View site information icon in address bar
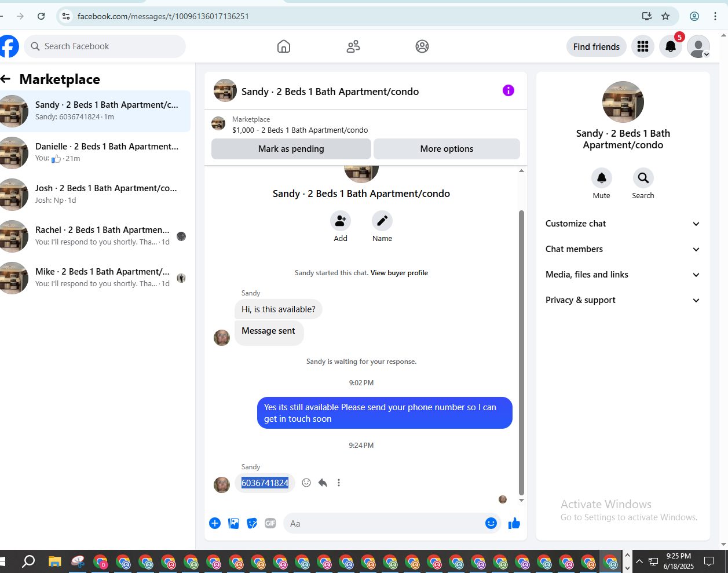Viewport: 728px width, 573px height. point(66,16)
